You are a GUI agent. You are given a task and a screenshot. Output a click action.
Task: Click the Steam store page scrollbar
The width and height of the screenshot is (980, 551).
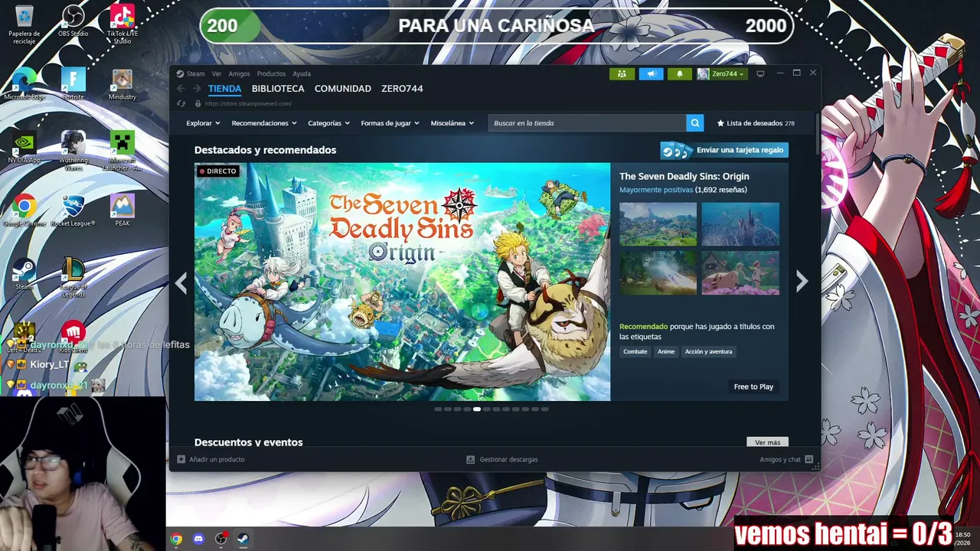click(817, 134)
